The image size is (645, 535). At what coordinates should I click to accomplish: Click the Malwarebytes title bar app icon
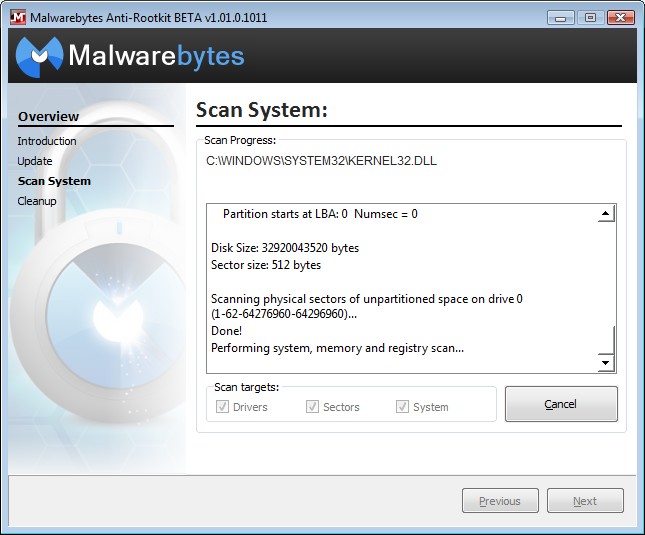(18, 17)
